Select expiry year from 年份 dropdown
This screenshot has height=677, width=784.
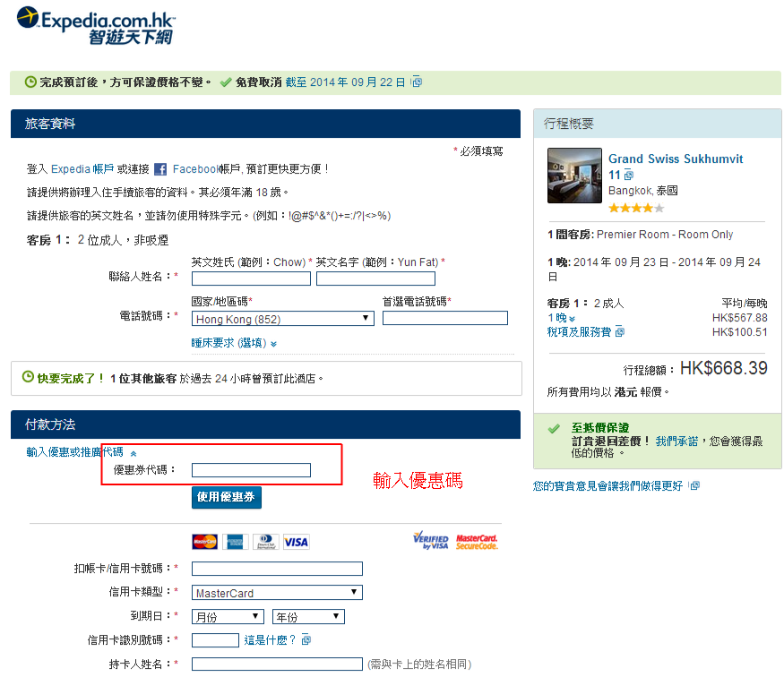(308, 617)
